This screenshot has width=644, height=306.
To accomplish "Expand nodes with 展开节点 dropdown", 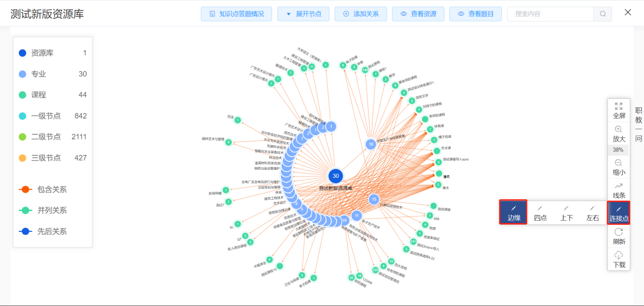I will pos(303,14).
